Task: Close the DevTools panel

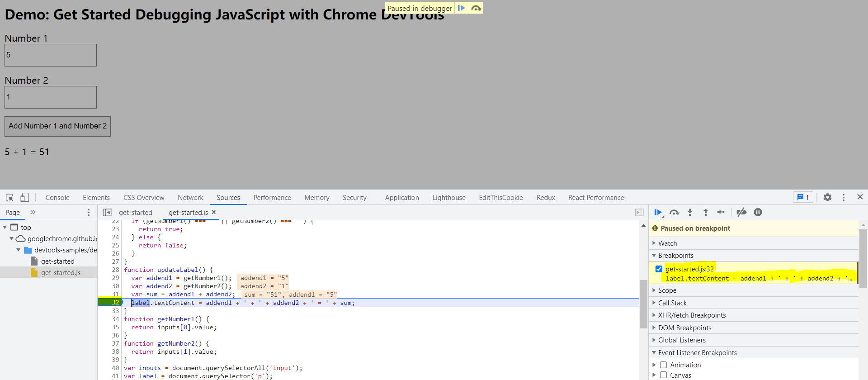Action: click(x=860, y=197)
